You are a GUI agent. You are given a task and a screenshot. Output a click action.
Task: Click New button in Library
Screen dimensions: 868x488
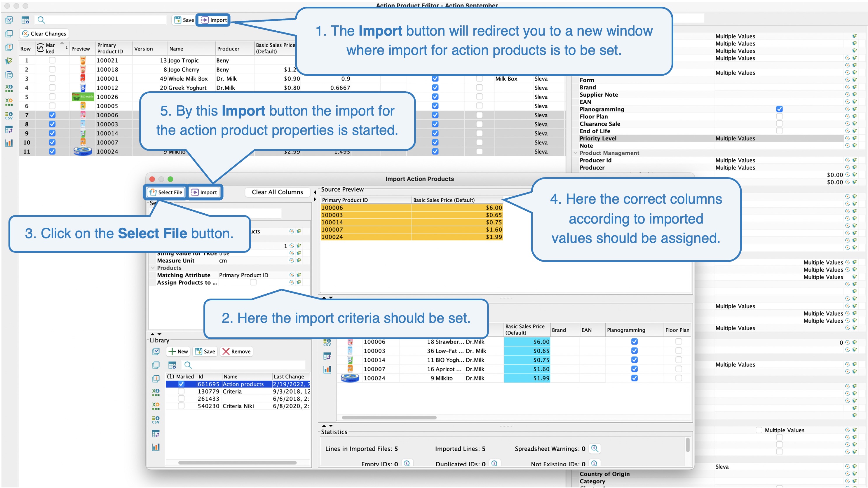pos(178,351)
